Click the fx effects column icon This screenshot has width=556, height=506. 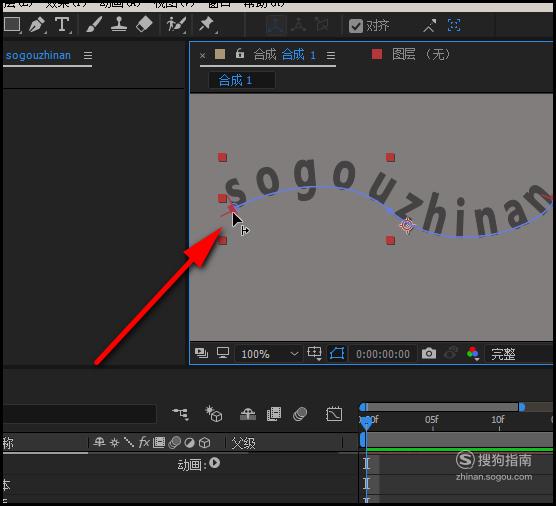pyautogui.click(x=144, y=442)
